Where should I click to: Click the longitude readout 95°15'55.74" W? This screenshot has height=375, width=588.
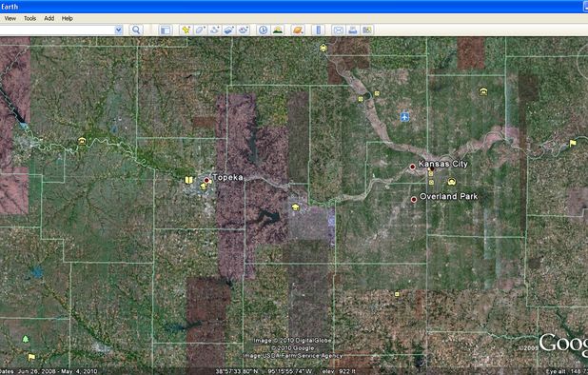(x=289, y=371)
